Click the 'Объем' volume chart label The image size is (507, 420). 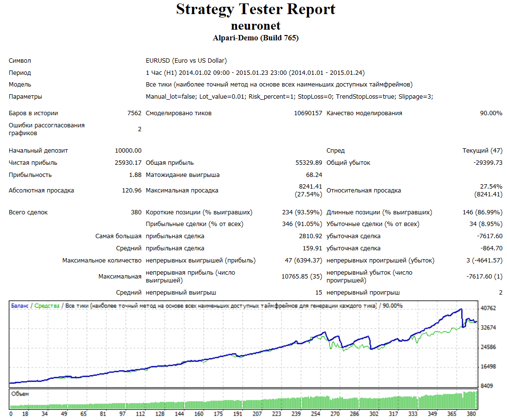coord(20,394)
